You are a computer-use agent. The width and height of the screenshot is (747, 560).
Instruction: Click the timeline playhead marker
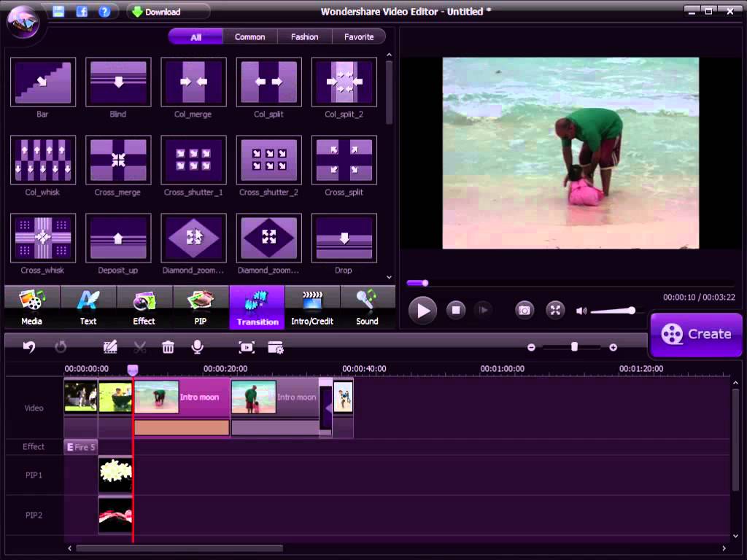[133, 370]
